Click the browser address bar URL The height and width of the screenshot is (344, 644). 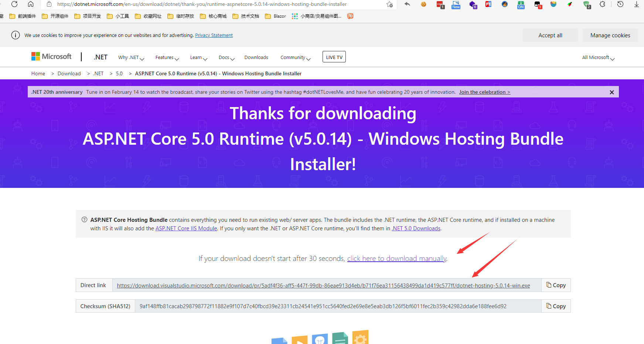point(202,4)
